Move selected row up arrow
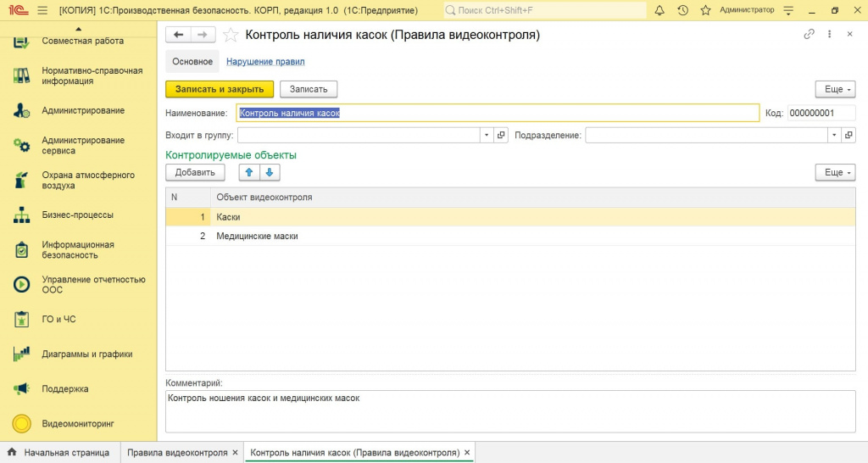868x463 pixels. coord(249,173)
